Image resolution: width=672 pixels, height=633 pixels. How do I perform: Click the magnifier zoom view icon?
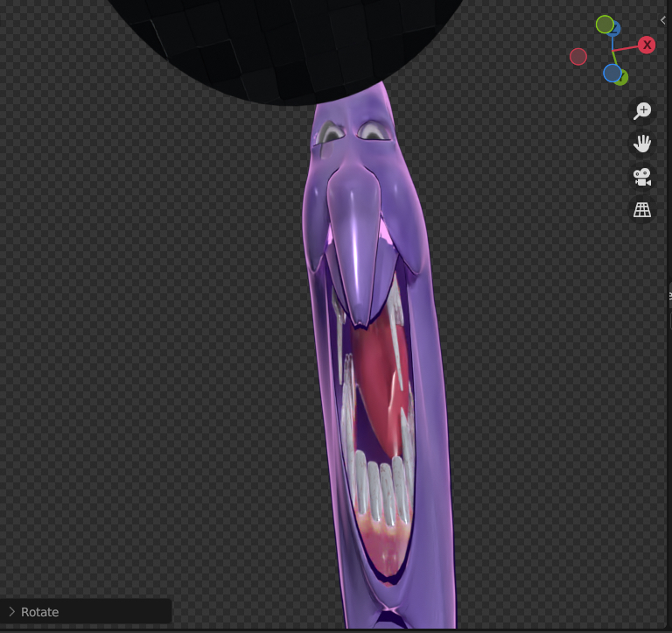(642, 110)
